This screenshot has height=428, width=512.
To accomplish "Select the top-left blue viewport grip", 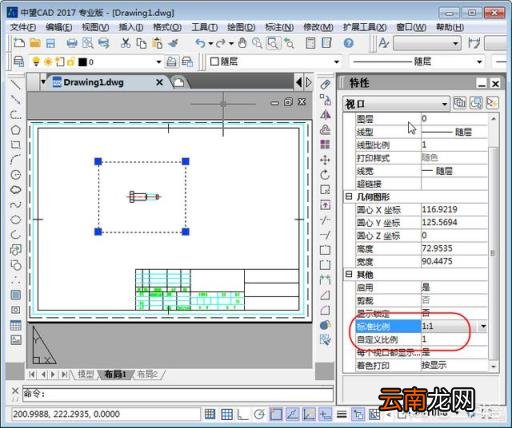I will tap(98, 162).
